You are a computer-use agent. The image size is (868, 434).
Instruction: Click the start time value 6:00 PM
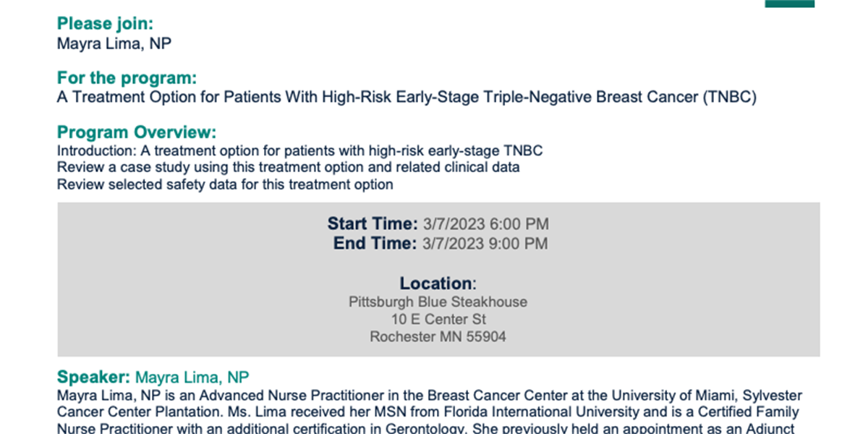(x=485, y=224)
